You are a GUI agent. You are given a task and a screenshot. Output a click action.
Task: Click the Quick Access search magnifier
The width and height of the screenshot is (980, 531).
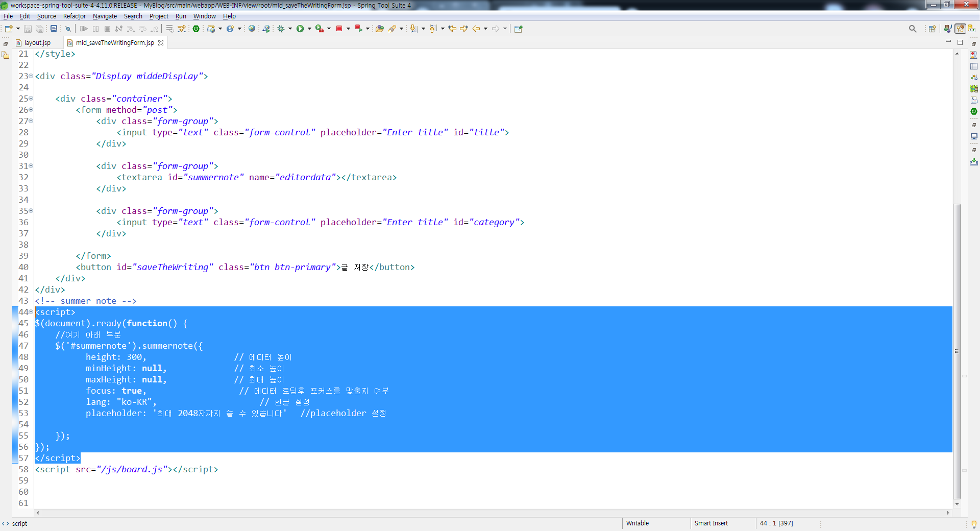click(x=913, y=29)
